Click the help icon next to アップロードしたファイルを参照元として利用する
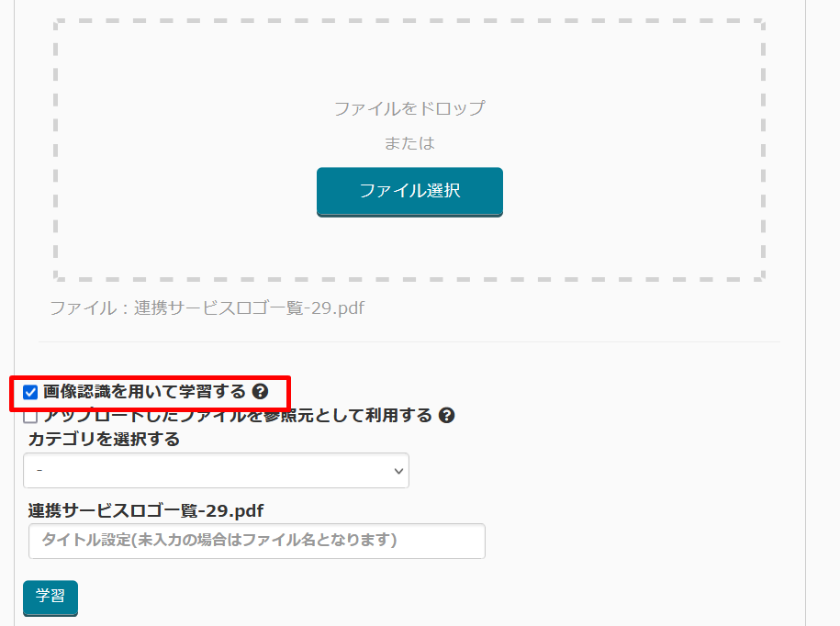The image size is (840, 626). pyautogui.click(x=446, y=416)
